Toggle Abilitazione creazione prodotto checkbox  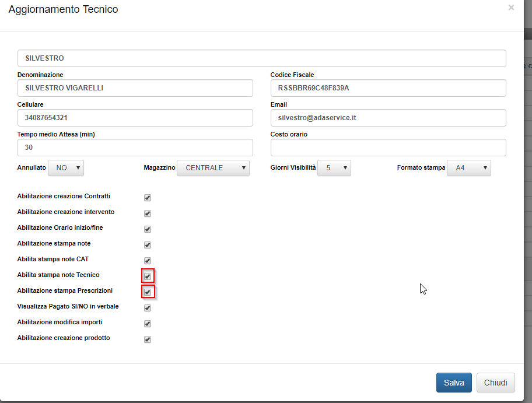pos(148,339)
